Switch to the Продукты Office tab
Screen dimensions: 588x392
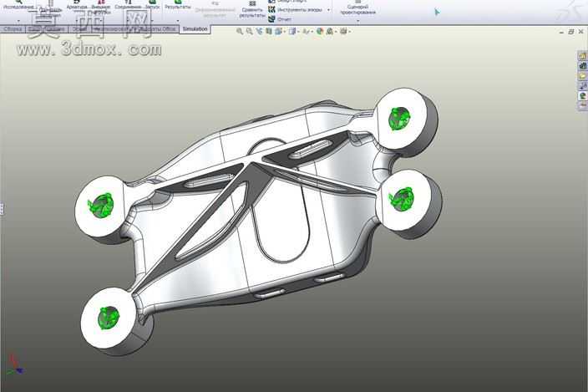pos(157,29)
